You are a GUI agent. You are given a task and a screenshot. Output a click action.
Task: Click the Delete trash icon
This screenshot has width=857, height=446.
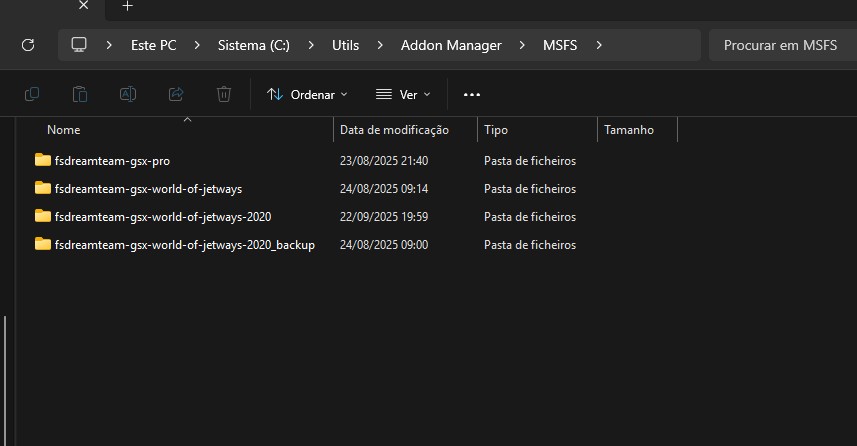(x=224, y=94)
